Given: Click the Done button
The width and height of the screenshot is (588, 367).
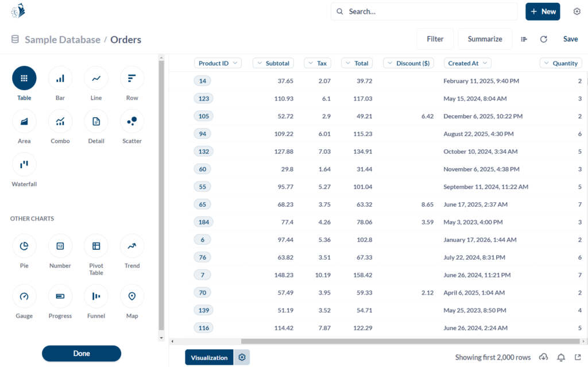Looking at the screenshot, I should tap(82, 353).
